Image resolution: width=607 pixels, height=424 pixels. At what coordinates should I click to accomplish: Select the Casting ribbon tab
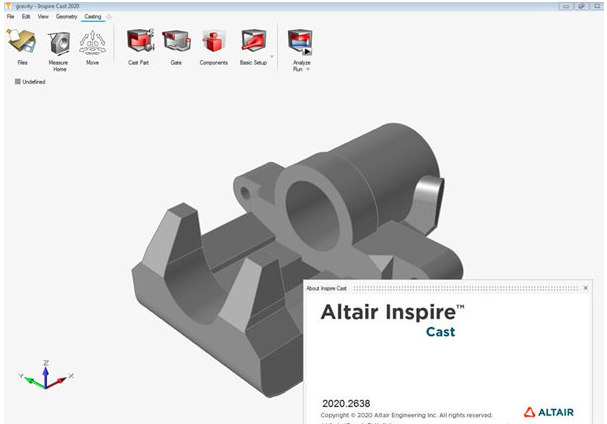93,17
